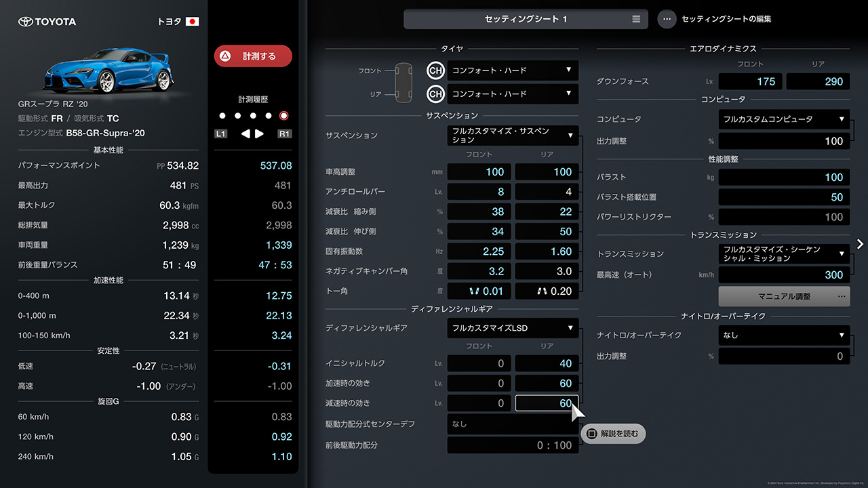Select rear 固有振動数 value 1.60

click(x=547, y=251)
